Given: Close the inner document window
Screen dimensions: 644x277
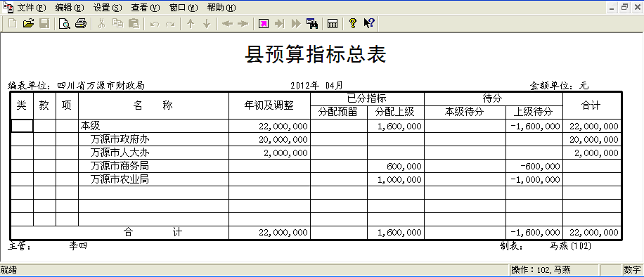Looking at the screenshot, I should pos(637,8).
